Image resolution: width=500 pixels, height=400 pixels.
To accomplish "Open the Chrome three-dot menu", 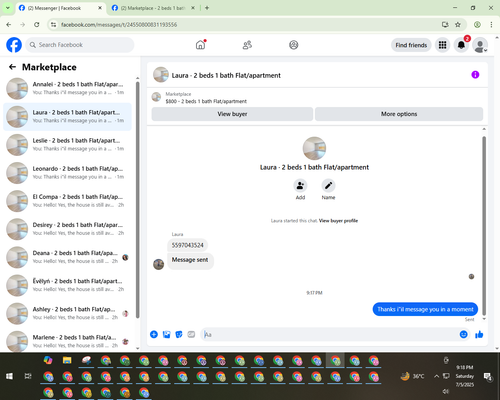I will pos(491,25).
